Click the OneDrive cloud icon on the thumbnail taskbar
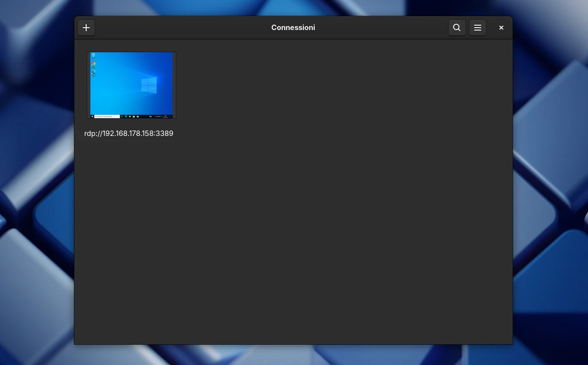588x365 pixels. (138, 116)
